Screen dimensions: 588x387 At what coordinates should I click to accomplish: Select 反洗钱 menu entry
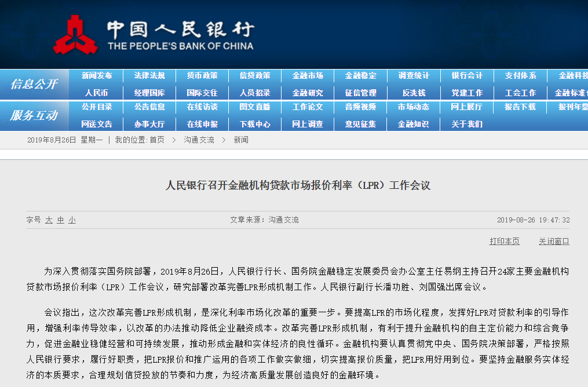(x=414, y=93)
